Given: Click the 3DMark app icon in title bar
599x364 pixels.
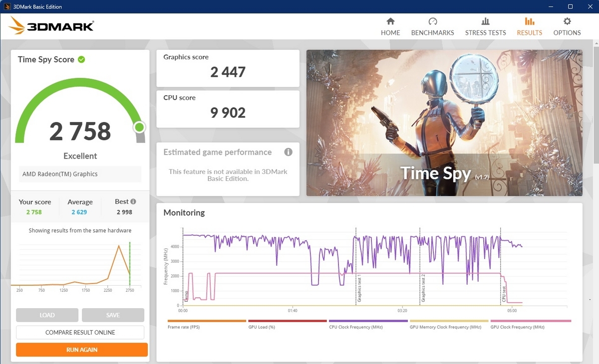Looking at the screenshot, I should coord(6,6).
